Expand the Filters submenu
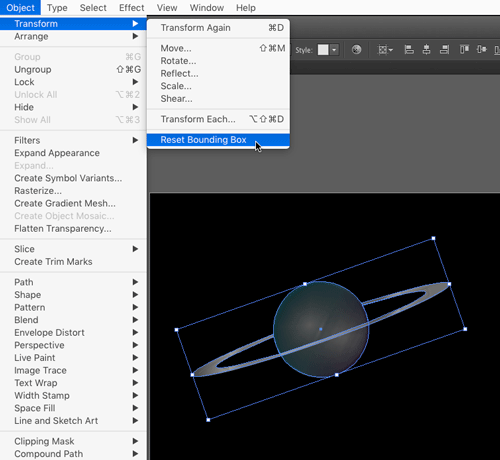Screen dimensions: 500x460 click(x=73, y=140)
